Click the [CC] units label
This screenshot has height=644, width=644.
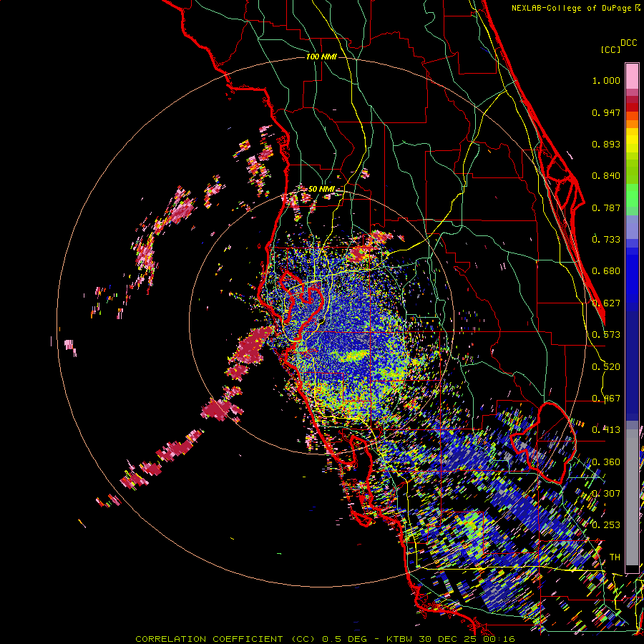point(611,49)
